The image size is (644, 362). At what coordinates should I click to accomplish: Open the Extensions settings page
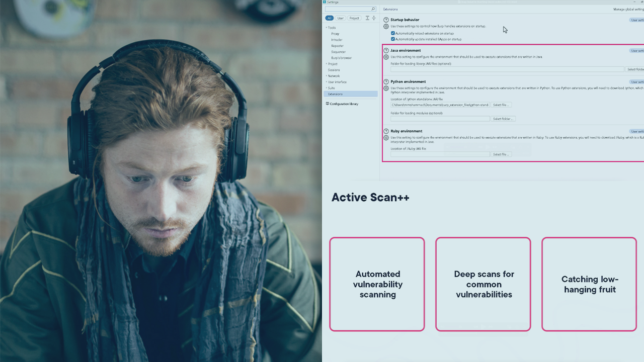click(335, 94)
